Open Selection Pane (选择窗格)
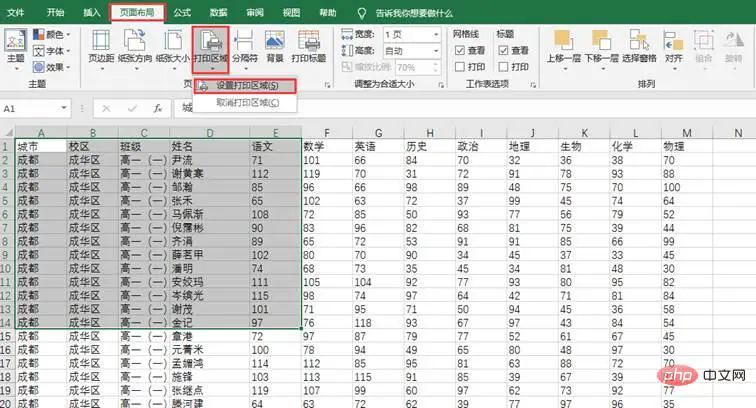756x408 pixels. pos(639,46)
